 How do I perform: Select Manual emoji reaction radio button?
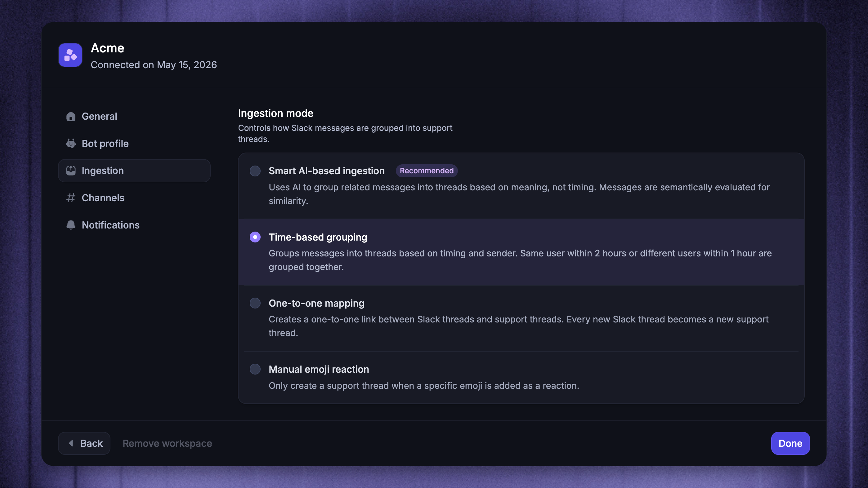(255, 369)
